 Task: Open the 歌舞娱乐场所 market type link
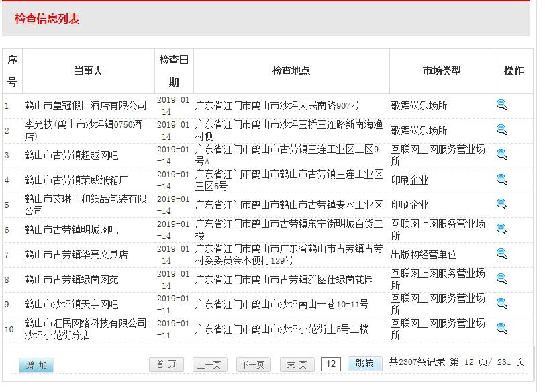pos(420,105)
